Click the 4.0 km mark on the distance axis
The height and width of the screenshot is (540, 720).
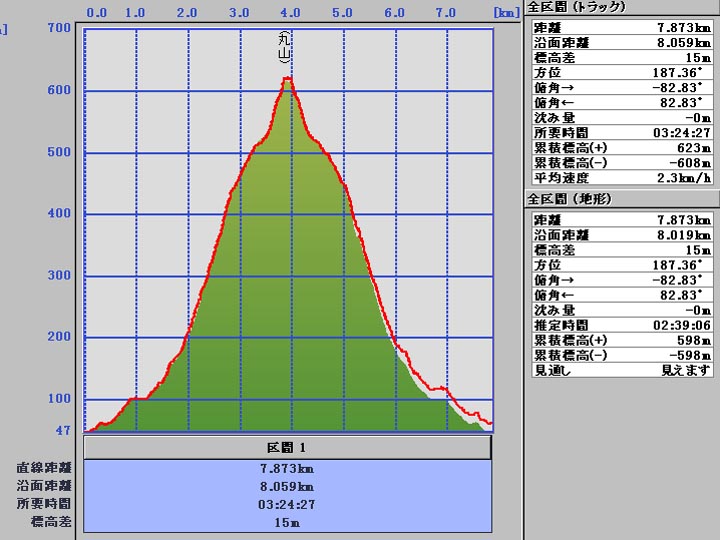(x=290, y=13)
